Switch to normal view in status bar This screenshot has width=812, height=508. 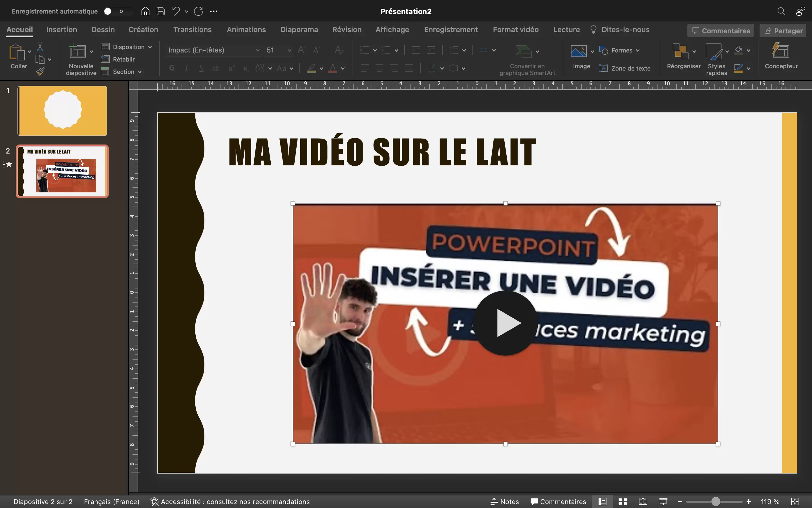(602, 502)
